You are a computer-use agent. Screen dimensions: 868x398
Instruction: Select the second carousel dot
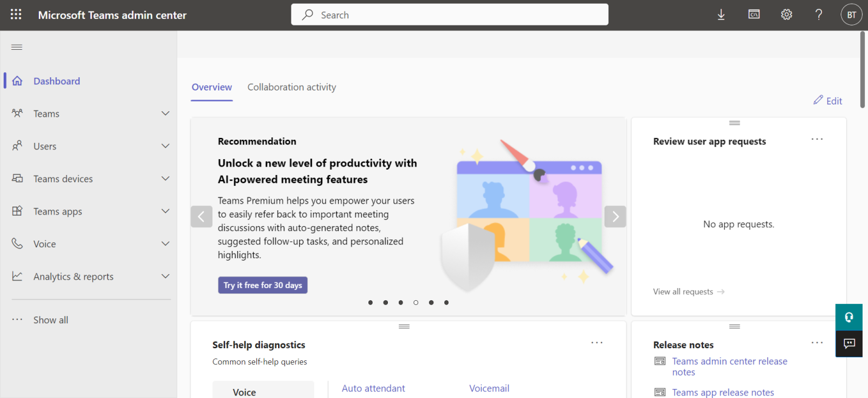(x=385, y=302)
